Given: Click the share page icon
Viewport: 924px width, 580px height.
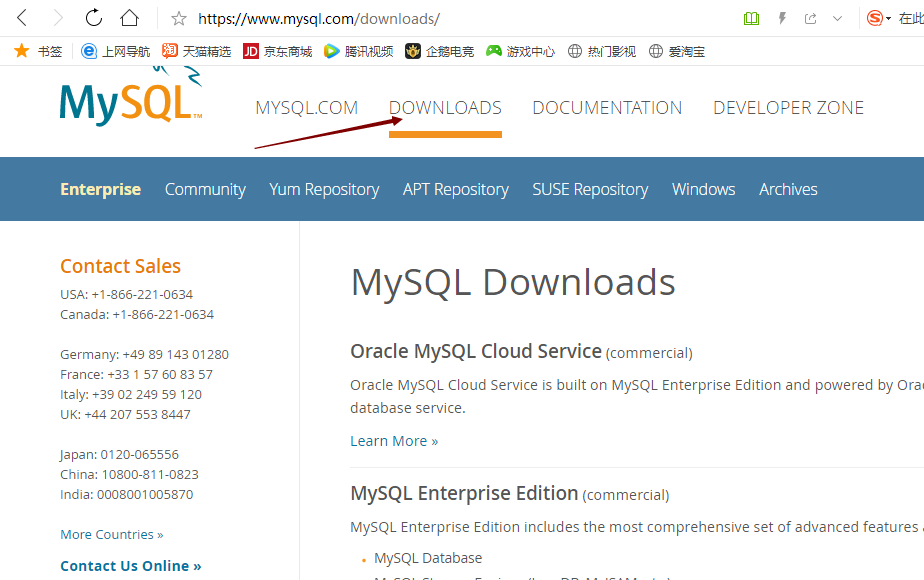Looking at the screenshot, I should pyautogui.click(x=811, y=19).
